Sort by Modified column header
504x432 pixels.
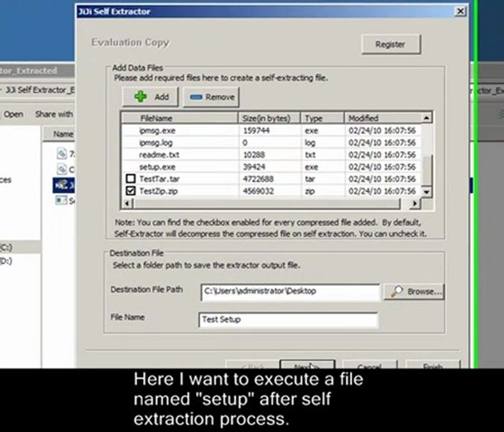[383, 118]
